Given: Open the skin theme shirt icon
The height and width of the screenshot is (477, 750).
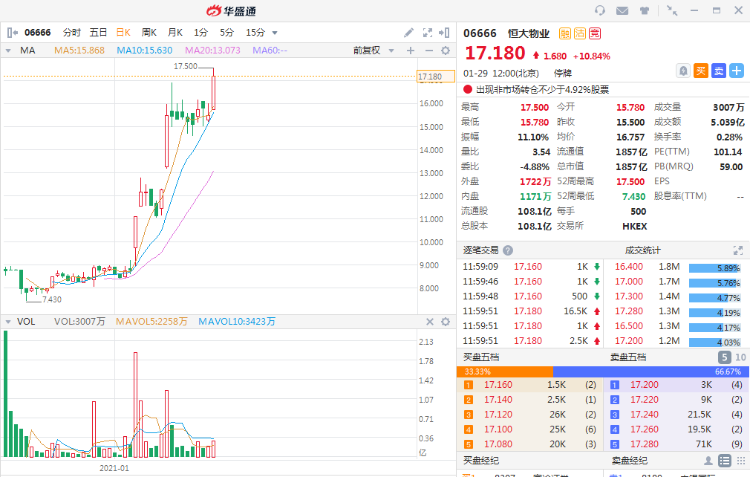Looking at the screenshot, I should [x=644, y=11].
